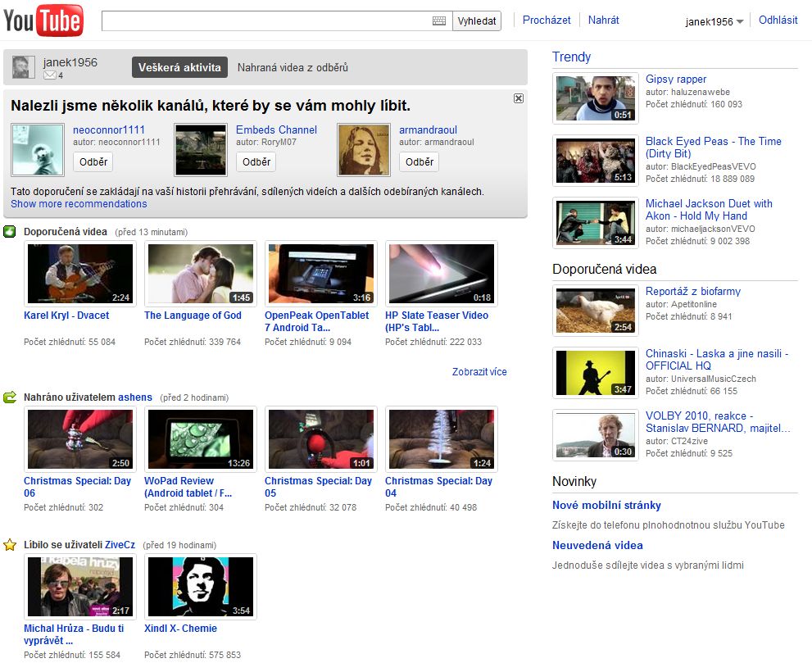812x663 pixels.
Task: Open Neuvedená videa news link
Action: tap(597, 546)
